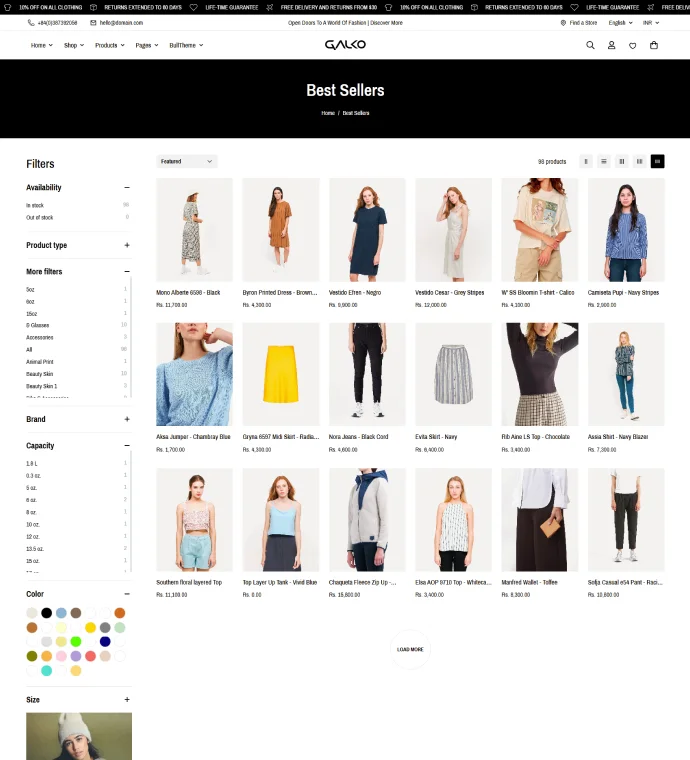The image size is (690, 760).
Task: Click the Vestido Efren - Negro title
Action: (355, 293)
